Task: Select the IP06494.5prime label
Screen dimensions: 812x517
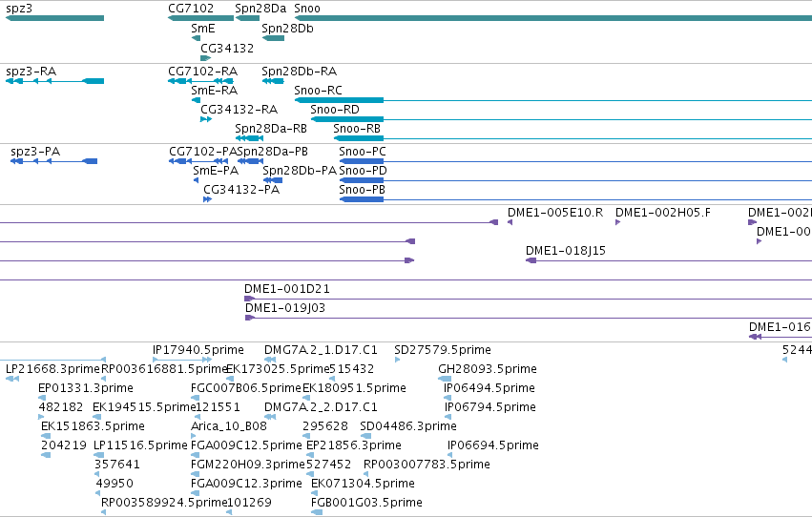Action: click(x=489, y=388)
